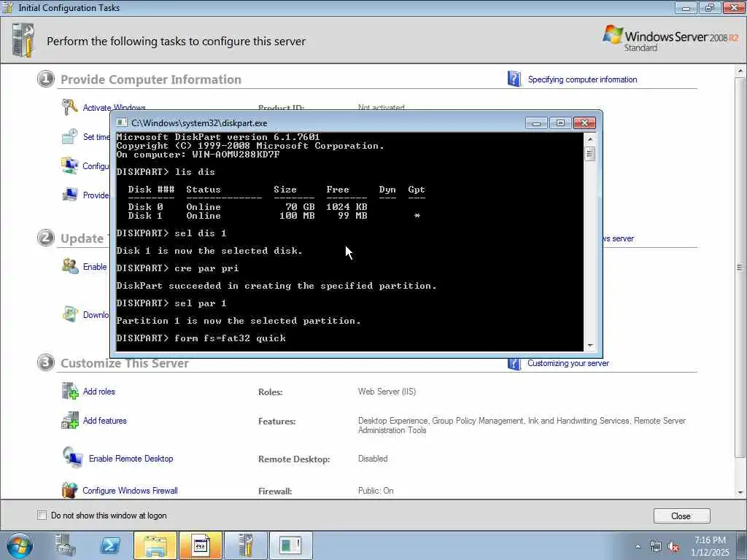
Task: Open Configure Windows Firewall link
Action: click(130, 491)
